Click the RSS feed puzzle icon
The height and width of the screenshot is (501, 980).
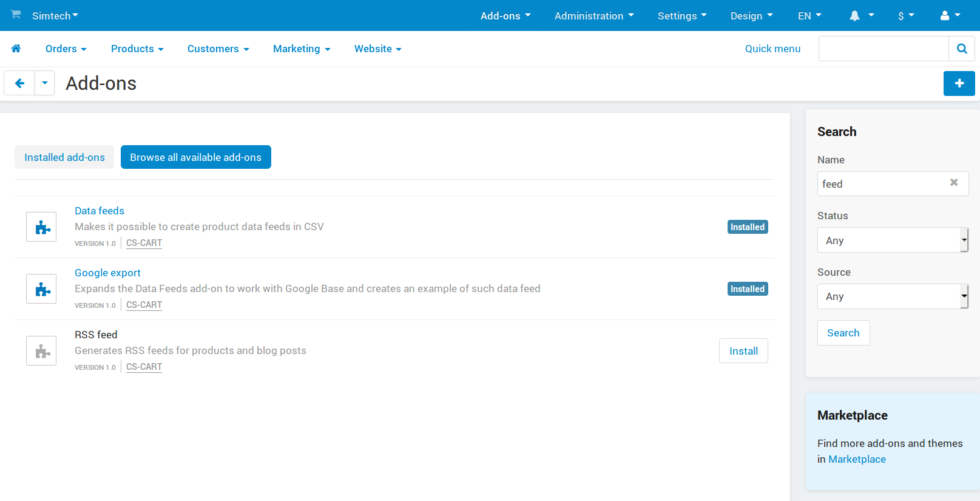click(x=41, y=351)
